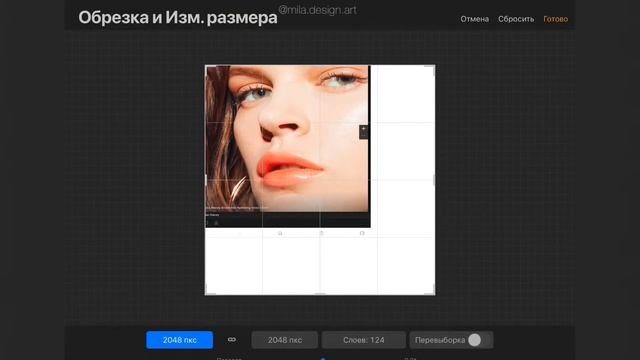
Task: Tap Сбросить to reset the crop
Action: (516, 19)
